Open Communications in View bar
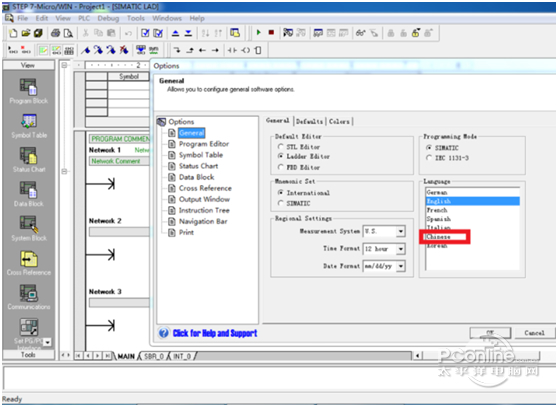The width and height of the screenshot is (558, 407). pos(28,297)
